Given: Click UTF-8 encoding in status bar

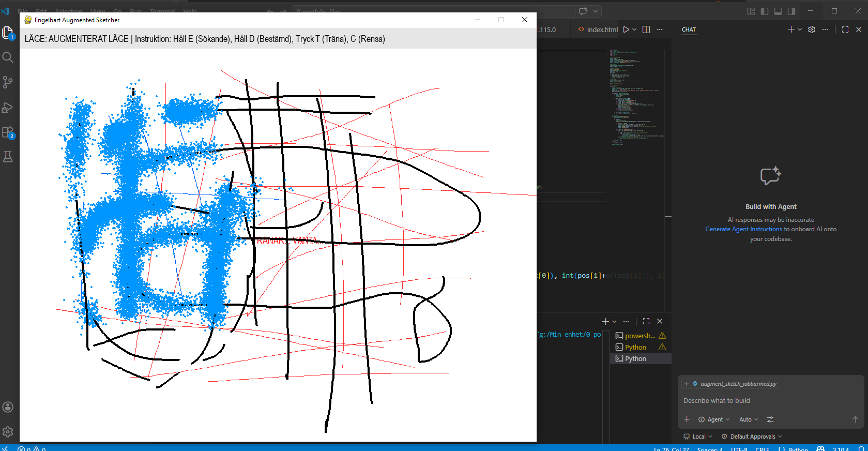Looking at the screenshot, I should point(739,448).
